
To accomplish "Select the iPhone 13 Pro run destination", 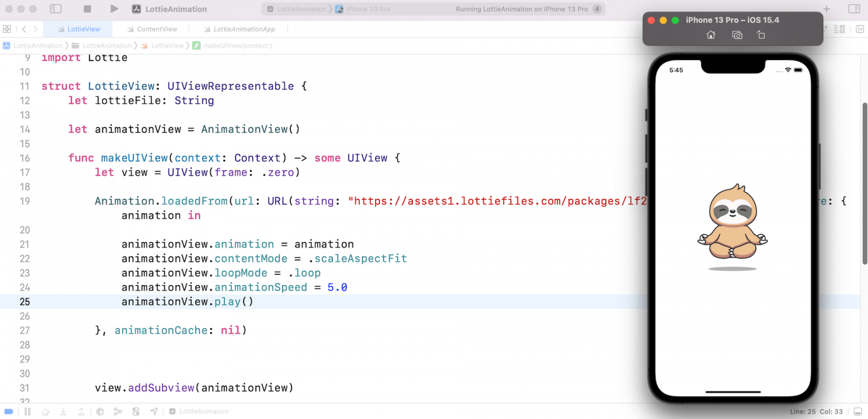I will (x=367, y=9).
